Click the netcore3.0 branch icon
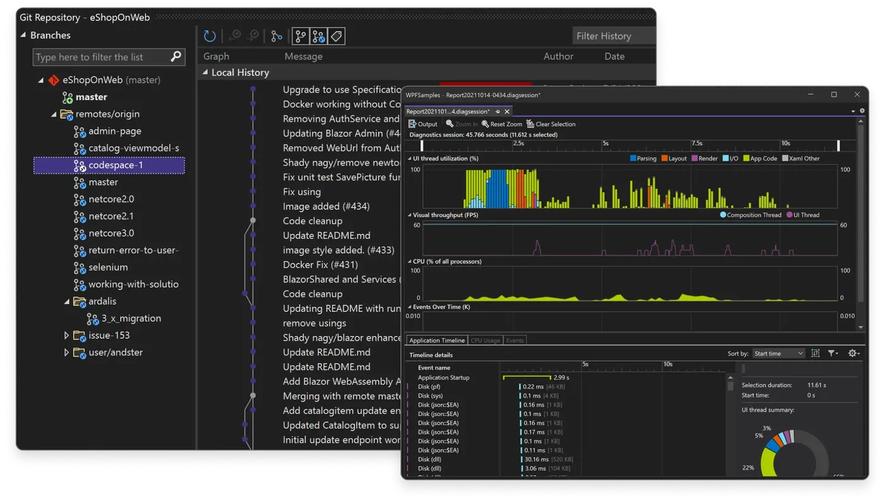Image resolution: width=885 pixels, height=500 pixels. pyautogui.click(x=80, y=233)
